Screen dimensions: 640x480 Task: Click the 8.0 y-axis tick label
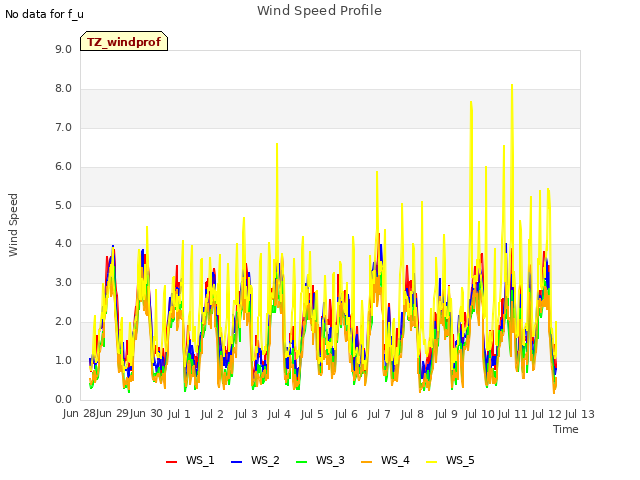click(x=63, y=89)
